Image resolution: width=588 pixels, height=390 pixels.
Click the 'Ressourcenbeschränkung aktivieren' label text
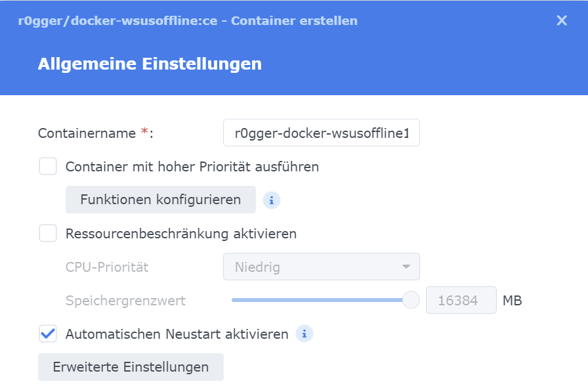point(181,234)
